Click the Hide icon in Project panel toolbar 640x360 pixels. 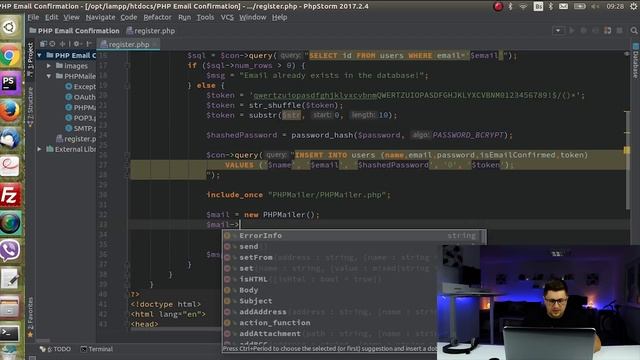coord(89,44)
